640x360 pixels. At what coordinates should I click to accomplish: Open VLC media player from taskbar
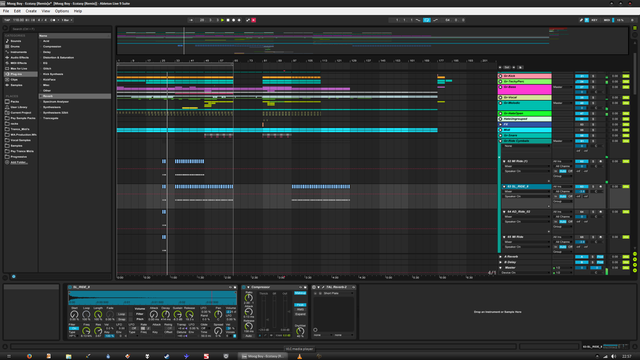tap(300, 356)
